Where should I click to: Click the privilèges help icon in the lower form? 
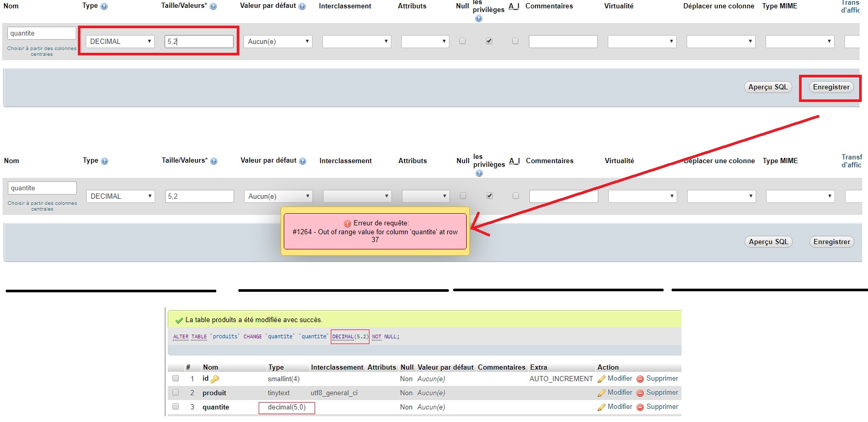pyautogui.click(x=479, y=173)
